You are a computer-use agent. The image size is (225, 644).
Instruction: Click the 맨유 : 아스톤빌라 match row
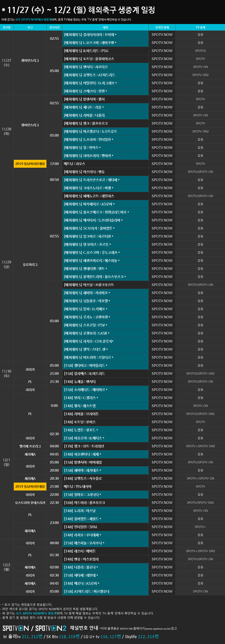pos(105,559)
